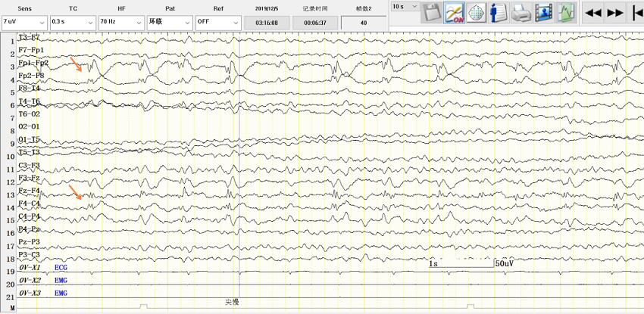Open the green trend graph icon
Screen dimensions: 644x314
pyautogui.click(x=565, y=12)
